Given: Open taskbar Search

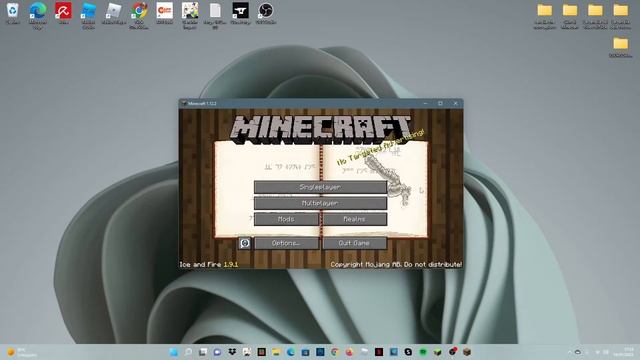Looking at the screenshot, I should [188, 352].
